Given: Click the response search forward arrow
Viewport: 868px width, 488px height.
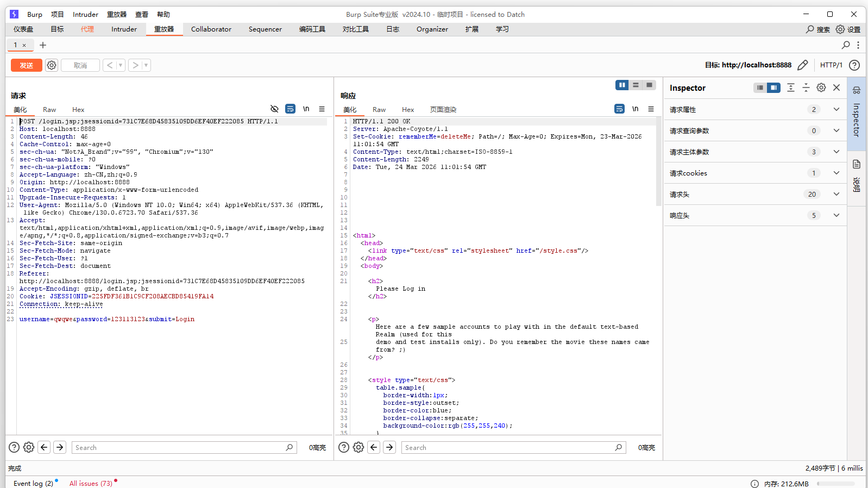Looking at the screenshot, I should tap(389, 447).
